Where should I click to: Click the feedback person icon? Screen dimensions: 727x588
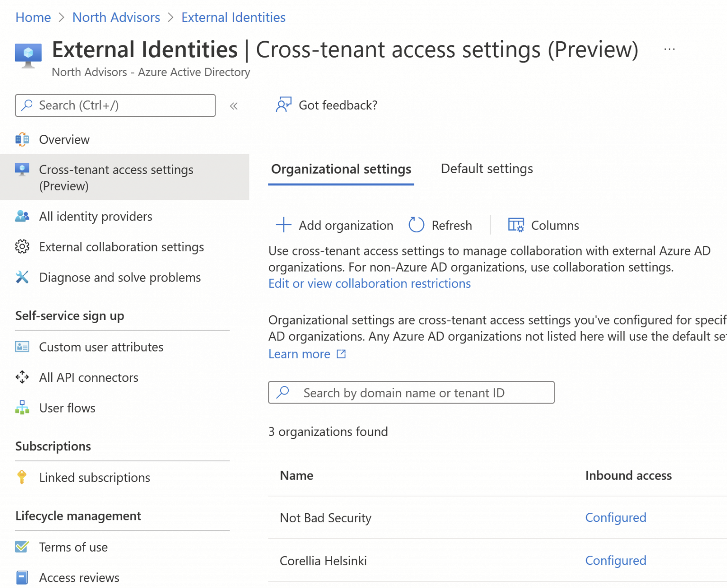(x=284, y=105)
